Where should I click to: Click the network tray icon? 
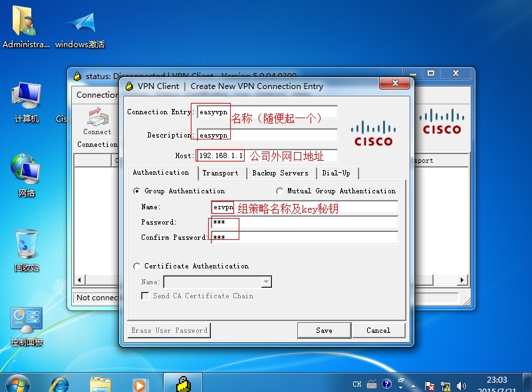pyautogui.click(x=445, y=385)
